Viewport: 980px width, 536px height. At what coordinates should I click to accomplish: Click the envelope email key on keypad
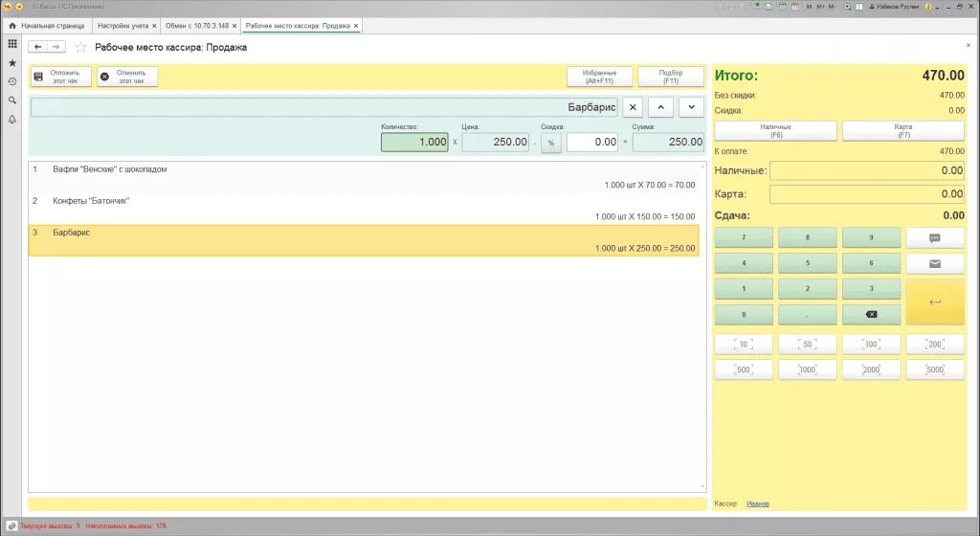(935, 263)
